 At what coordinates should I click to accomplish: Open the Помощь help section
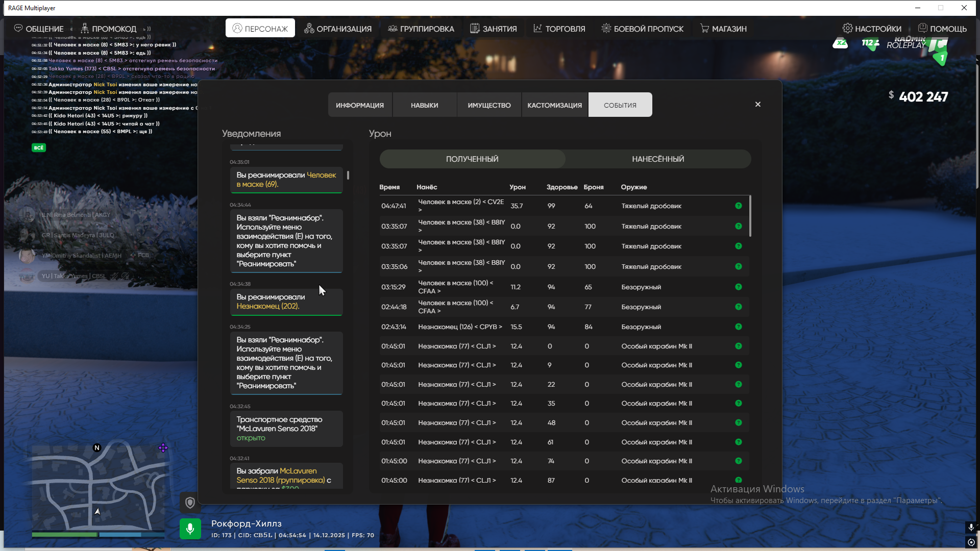[x=942, y=29]
